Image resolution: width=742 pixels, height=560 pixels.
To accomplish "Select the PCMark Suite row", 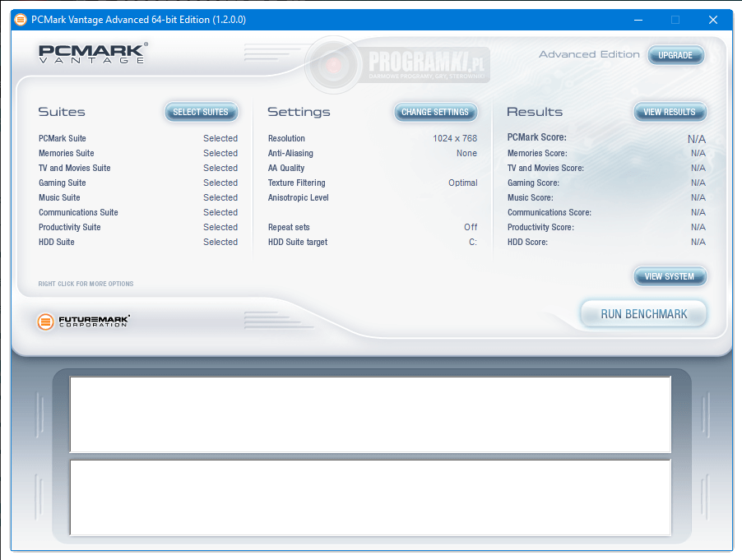I will click(138, 139).
